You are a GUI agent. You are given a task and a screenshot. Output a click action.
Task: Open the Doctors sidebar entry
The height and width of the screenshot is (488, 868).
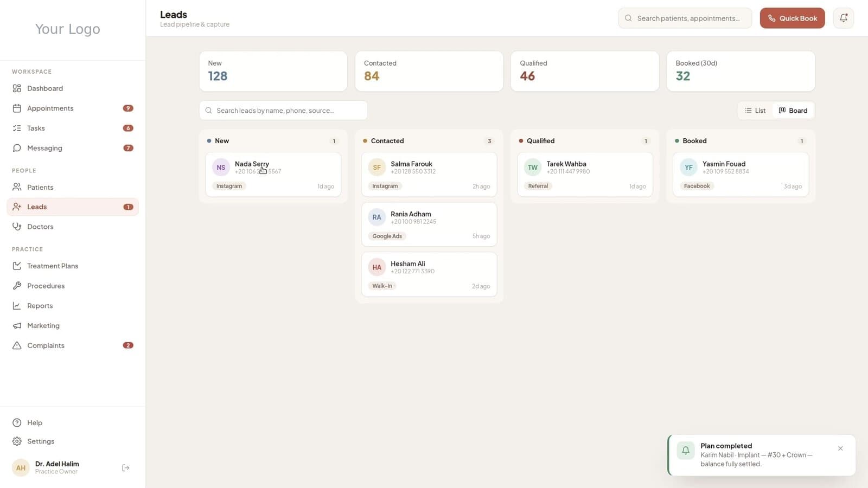pos(73,227)
